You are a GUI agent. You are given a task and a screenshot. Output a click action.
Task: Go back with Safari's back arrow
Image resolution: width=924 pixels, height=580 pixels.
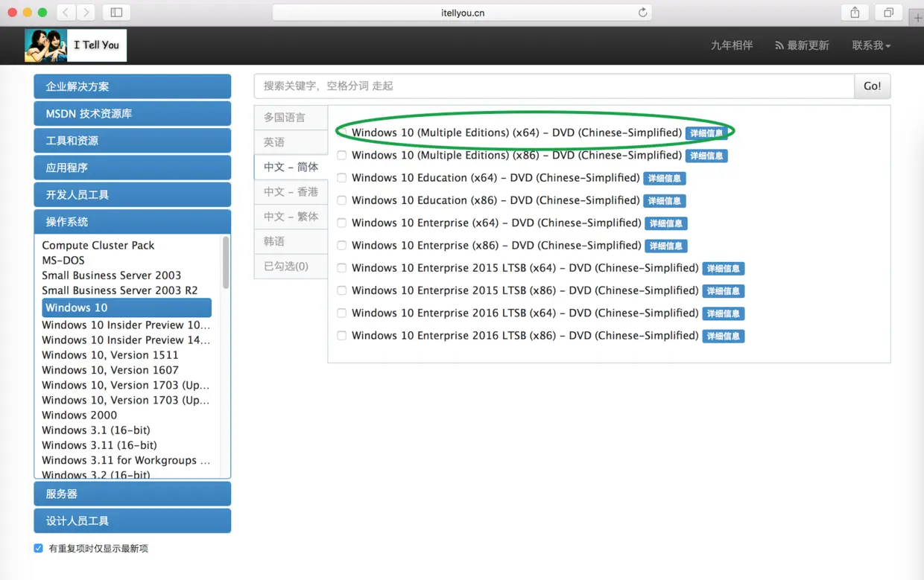(66, 13)
